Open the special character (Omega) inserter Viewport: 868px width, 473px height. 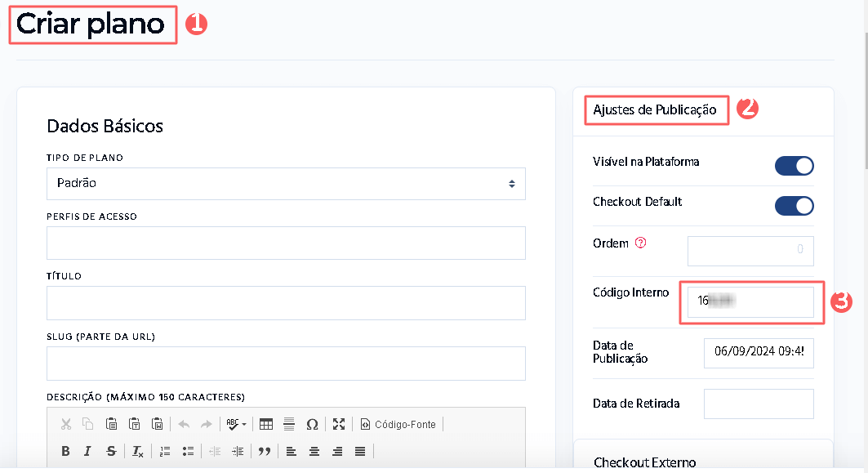click(312, 423)
